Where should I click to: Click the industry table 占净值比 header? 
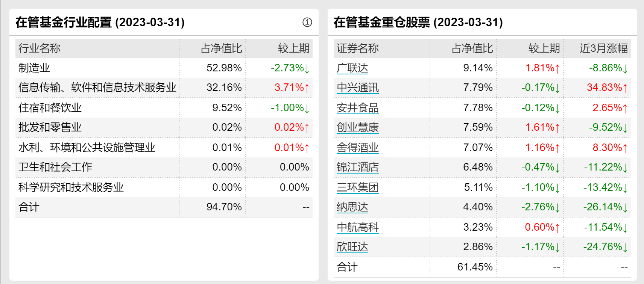[x=221, y=48]
